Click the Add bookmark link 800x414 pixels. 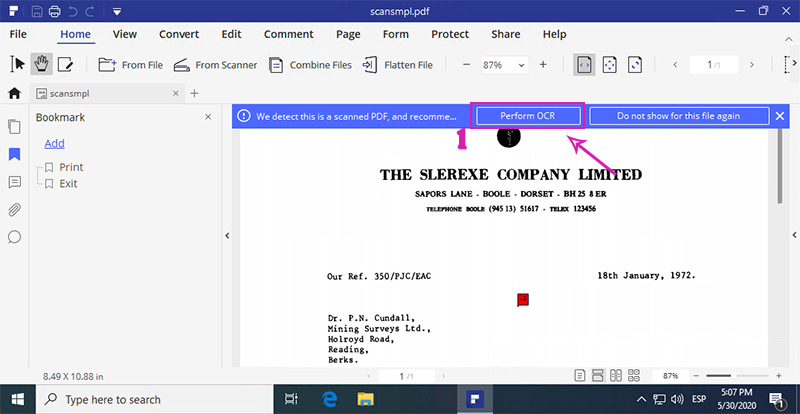(x=55, y=143)
